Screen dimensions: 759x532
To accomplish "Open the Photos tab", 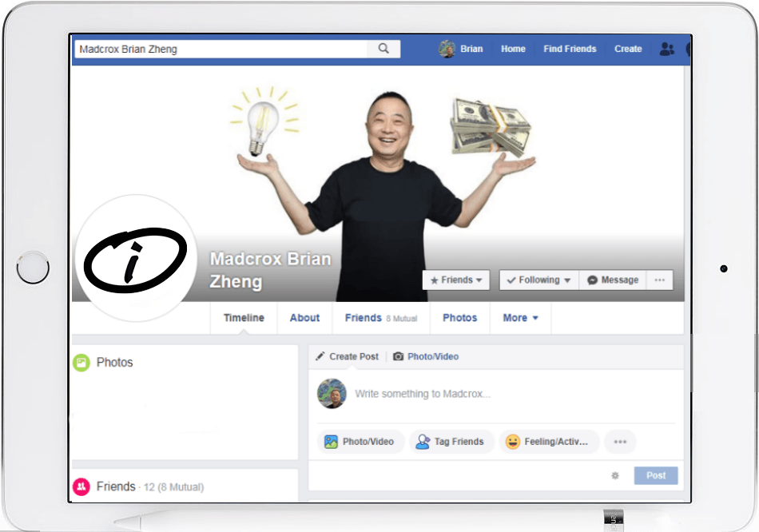I will [460, 318].
